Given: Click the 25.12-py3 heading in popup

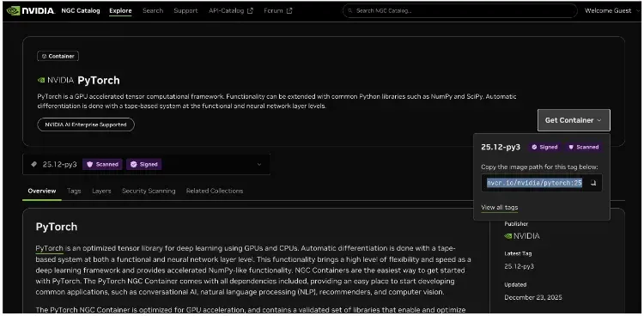Looking at the screenshot, I should pos(501,147).
